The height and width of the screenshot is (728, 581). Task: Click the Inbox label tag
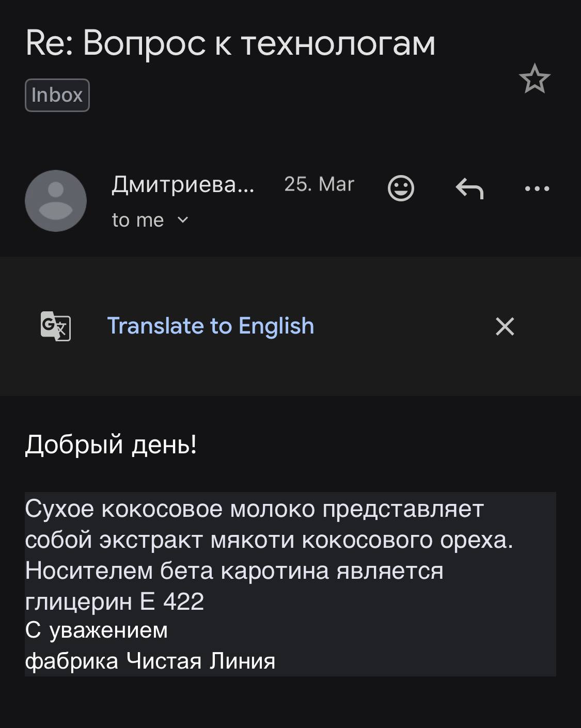point(57,95)
